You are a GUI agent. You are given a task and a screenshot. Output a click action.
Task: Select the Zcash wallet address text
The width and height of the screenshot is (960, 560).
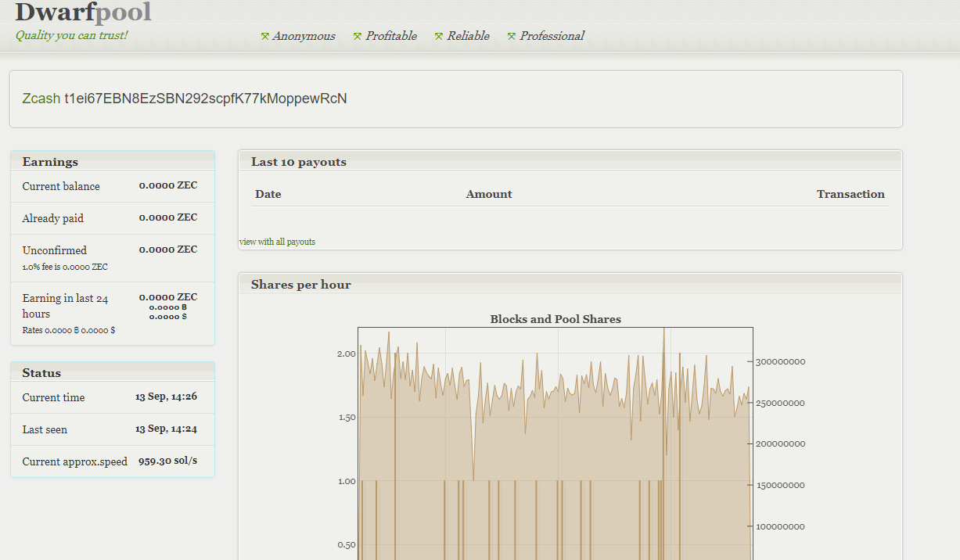point(206,99)
